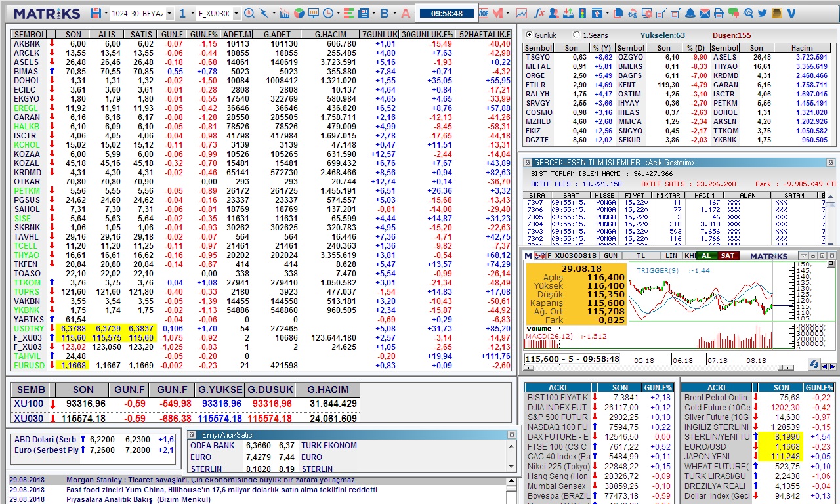Expand the clock icon dropdown arrow
This screenshot has width=840, height=504.
click(338, 13)
